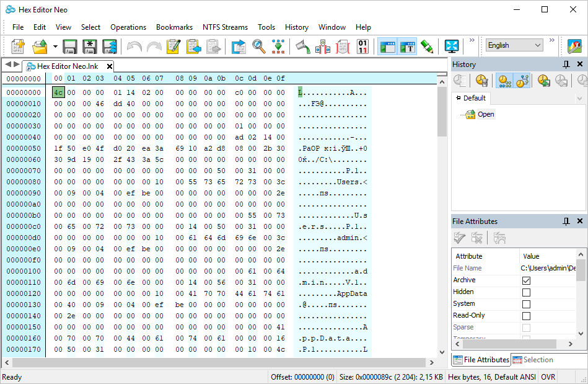Close the History panel
Screen dimensions: 588x384
click(x=580, y=64)
